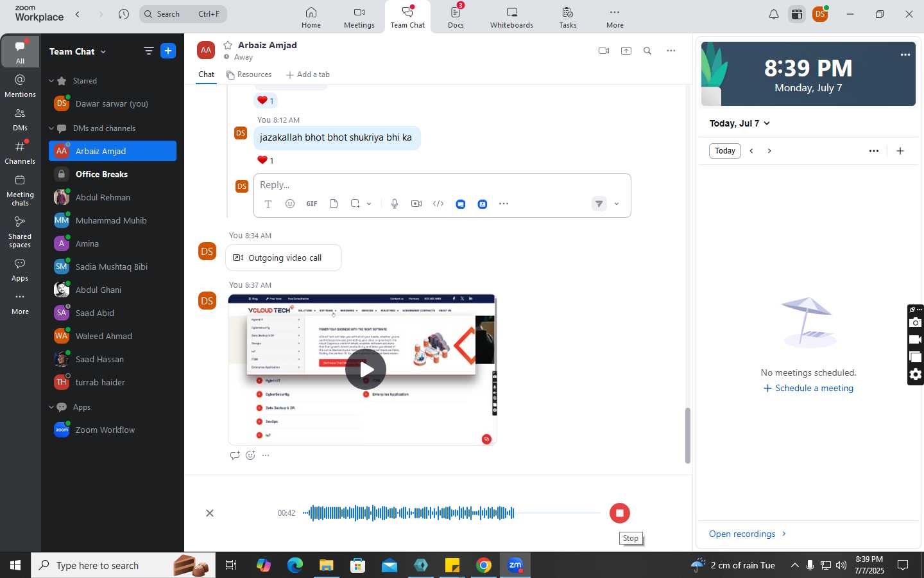Open Apps in left sidebar

20,270
